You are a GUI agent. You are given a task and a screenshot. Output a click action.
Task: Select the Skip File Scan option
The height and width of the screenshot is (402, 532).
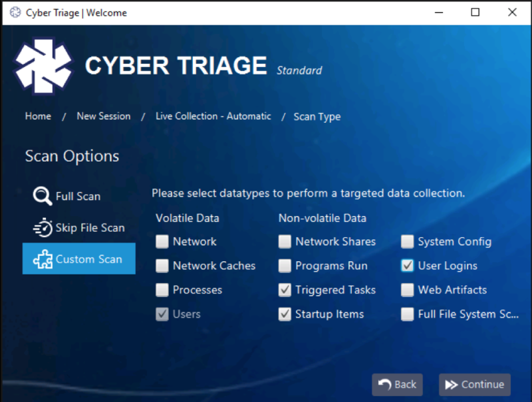point(78,228)
